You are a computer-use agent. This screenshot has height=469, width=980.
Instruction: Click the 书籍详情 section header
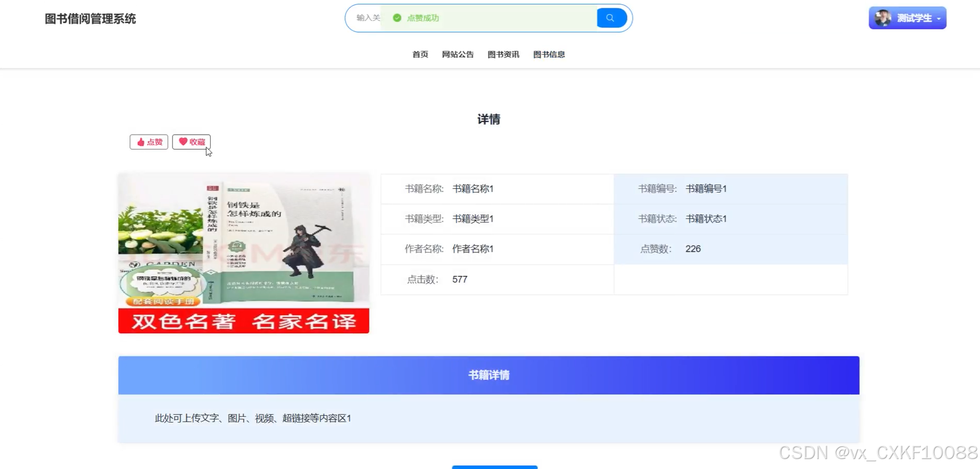(x=489, y=375)
